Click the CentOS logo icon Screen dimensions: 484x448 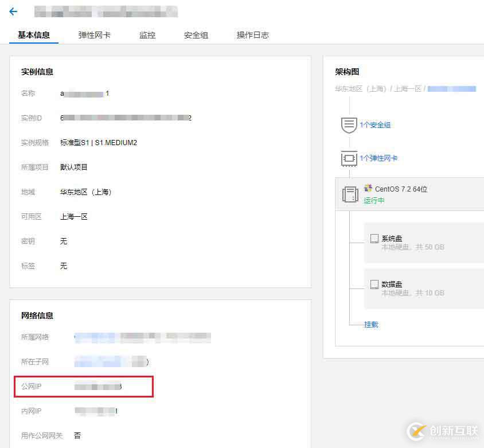click(368, 188)
